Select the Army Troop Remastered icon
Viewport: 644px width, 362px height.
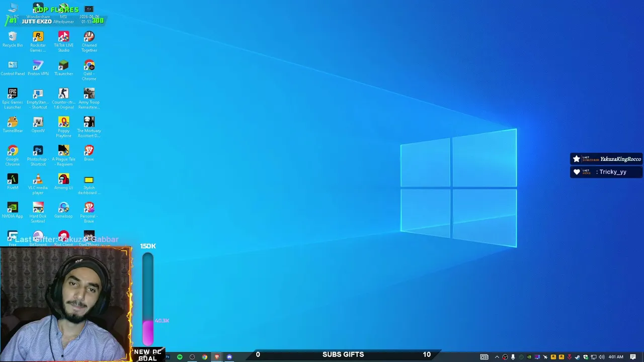pos(89,99)
